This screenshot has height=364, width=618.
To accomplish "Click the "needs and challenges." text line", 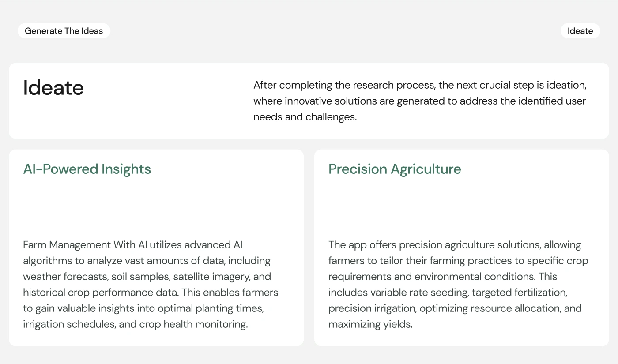I will 305,117.
